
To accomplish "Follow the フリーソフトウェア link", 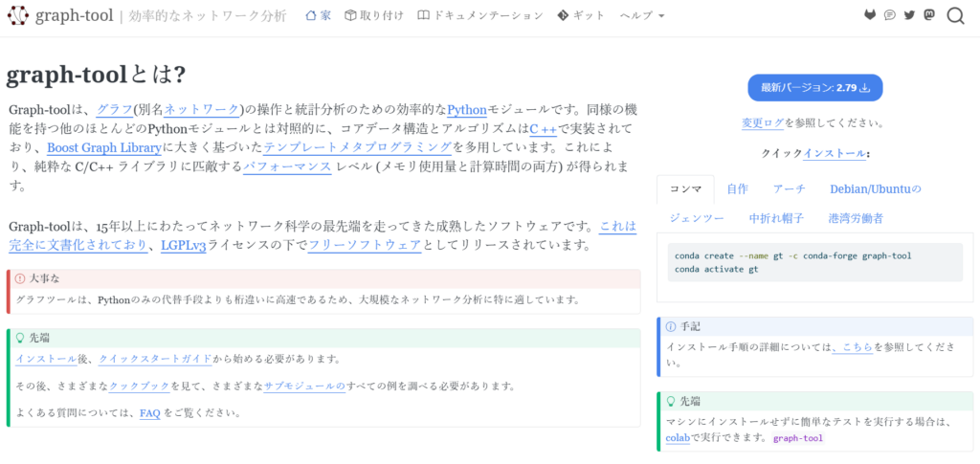I will [x=365, y=246].
